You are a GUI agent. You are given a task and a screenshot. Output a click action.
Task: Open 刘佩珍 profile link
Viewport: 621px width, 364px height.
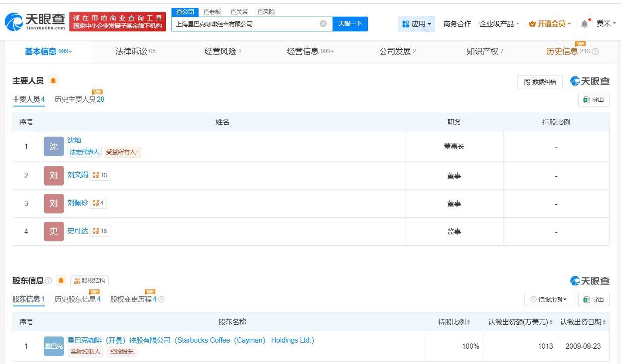(78, 203)
